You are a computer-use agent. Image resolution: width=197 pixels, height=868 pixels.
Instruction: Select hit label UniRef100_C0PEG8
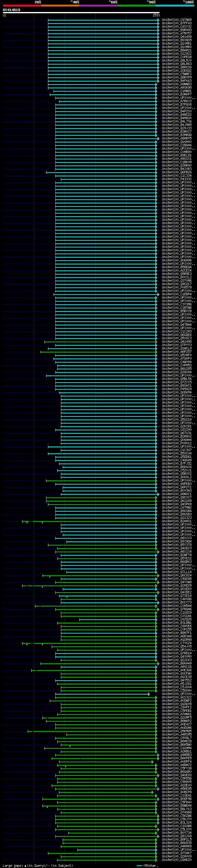(x=177, y=57)
